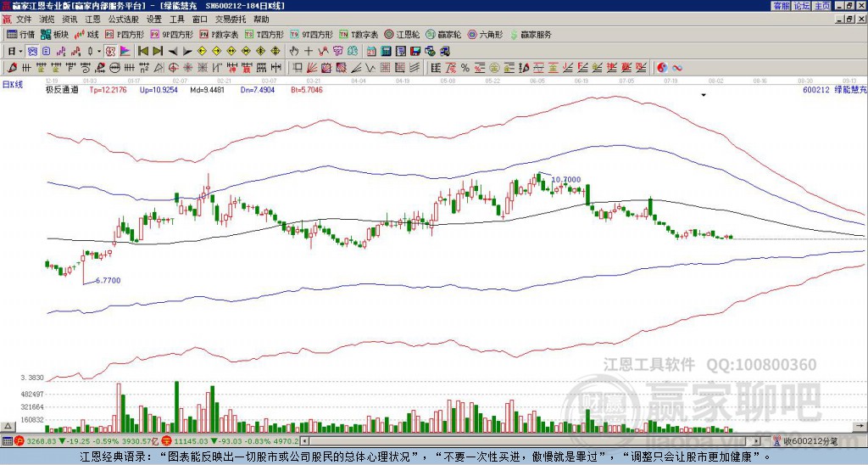Screen dimensions: 868x465
Task: Click the 主页 link button
Action: click(x=821, y=6)
